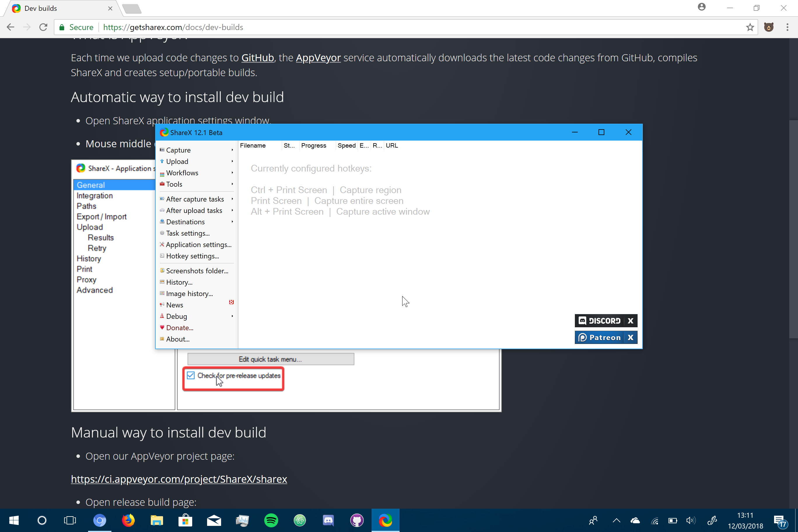Dismiss the Discord banner with X
This screenshot has width=798, height=532.
630,321
